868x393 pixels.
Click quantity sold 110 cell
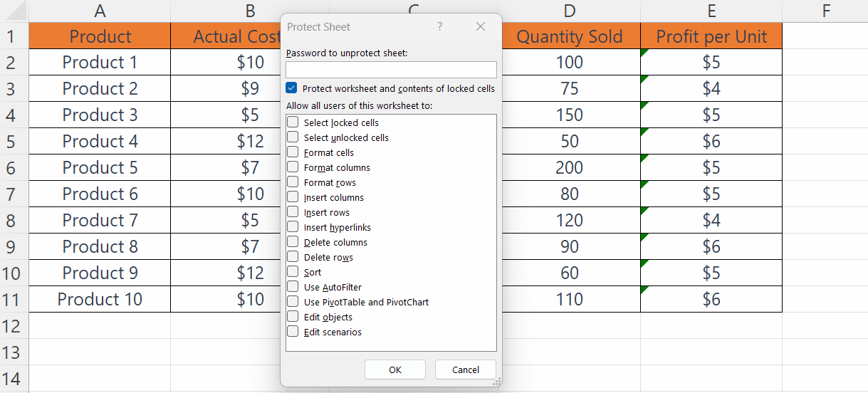pos(571,300)
